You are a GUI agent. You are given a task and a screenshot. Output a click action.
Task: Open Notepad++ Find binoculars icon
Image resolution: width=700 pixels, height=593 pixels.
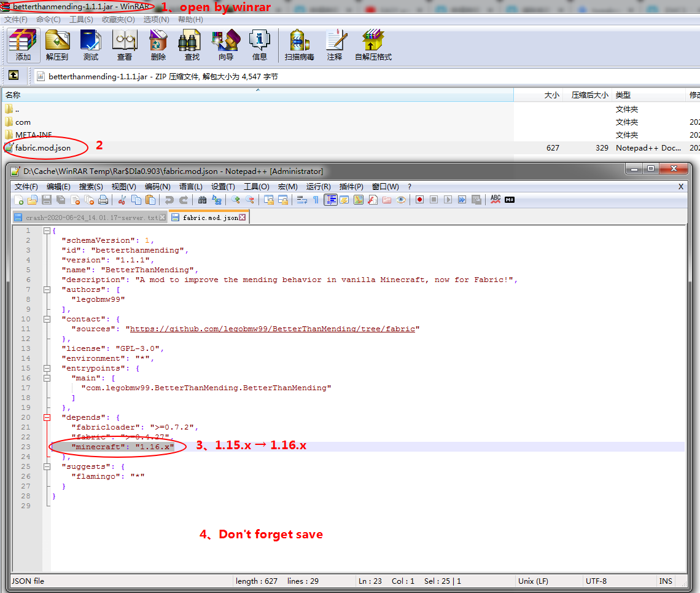coord(202,200)
